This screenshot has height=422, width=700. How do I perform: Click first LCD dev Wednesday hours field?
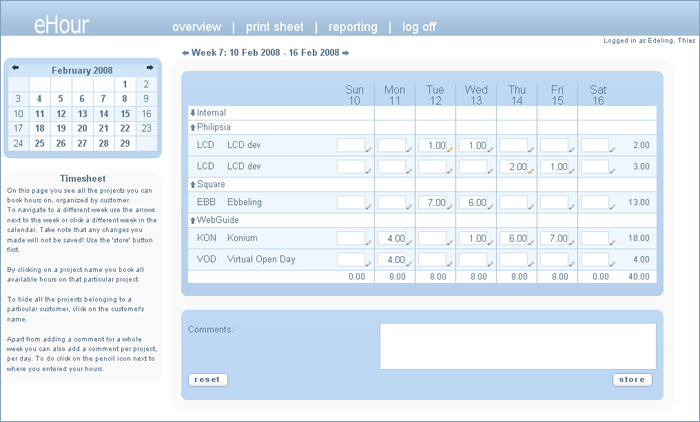473,145
